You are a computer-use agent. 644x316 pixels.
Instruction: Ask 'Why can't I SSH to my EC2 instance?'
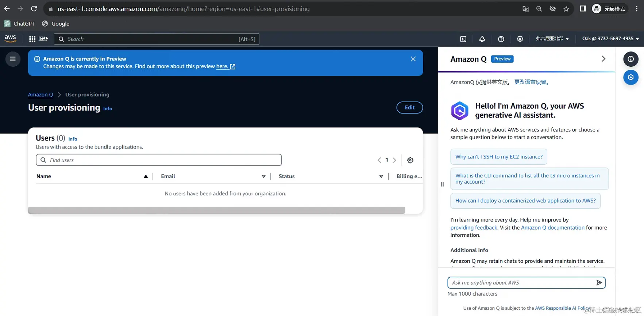499,157
